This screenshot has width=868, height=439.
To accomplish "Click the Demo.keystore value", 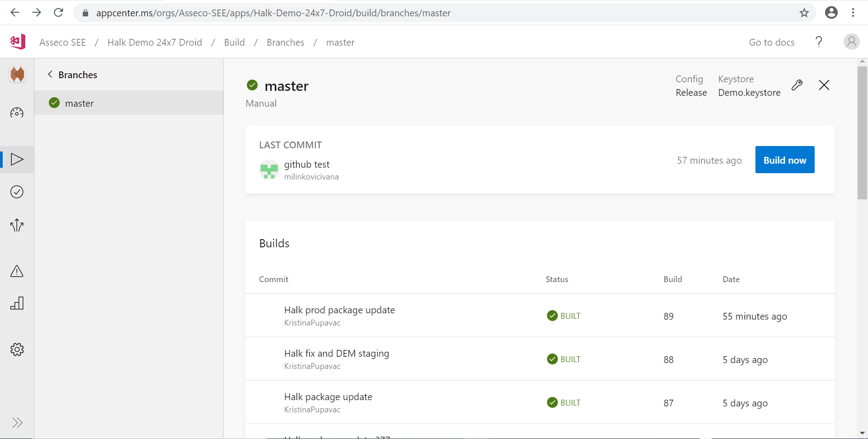I will [749, 93].
